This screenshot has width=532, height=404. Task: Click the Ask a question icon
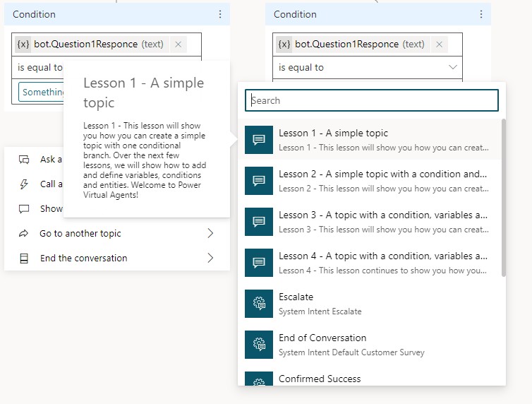pyautogui.click(x=24, y=159)
